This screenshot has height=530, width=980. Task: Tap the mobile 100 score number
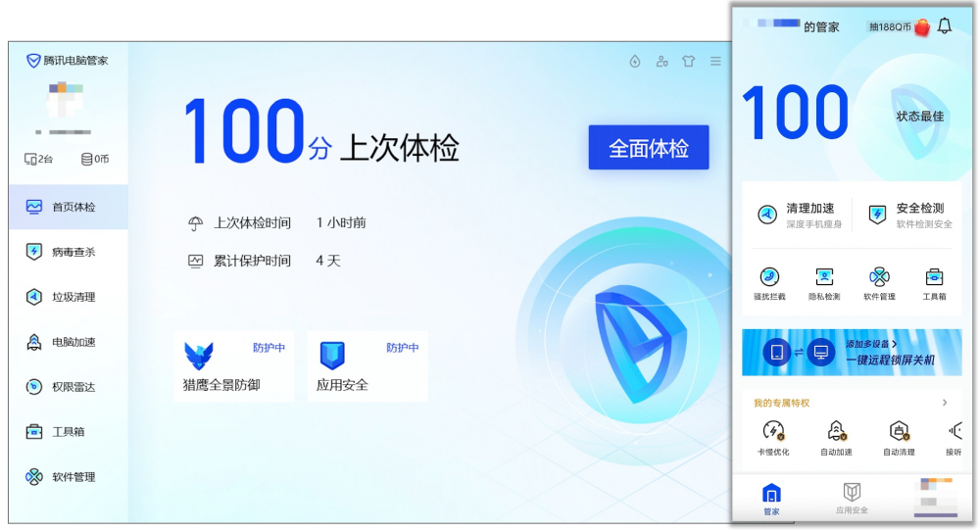pyautogui.click(x=796, y=113)
